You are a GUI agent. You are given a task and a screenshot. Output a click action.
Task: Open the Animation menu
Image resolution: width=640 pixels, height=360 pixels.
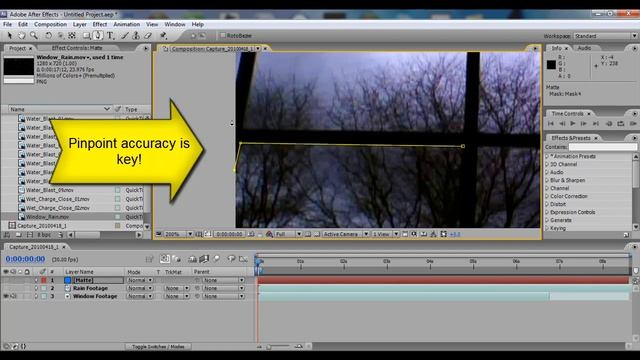click(x=127, y=24)
